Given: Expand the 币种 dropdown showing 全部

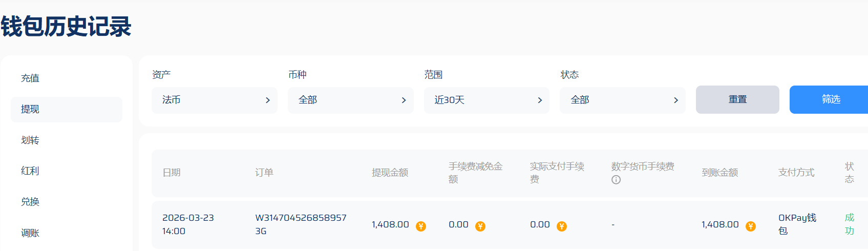Looking at the screenshot, I should [x=350, y=100].
